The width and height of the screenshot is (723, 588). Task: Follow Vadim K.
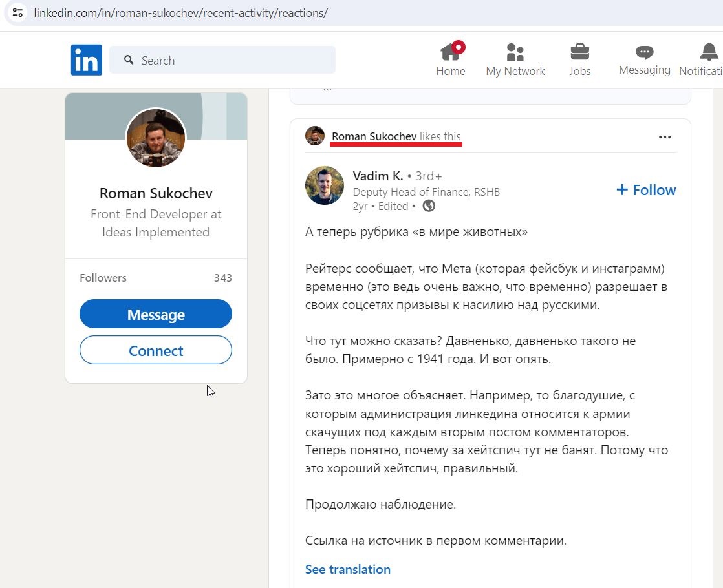click(646, 190)
